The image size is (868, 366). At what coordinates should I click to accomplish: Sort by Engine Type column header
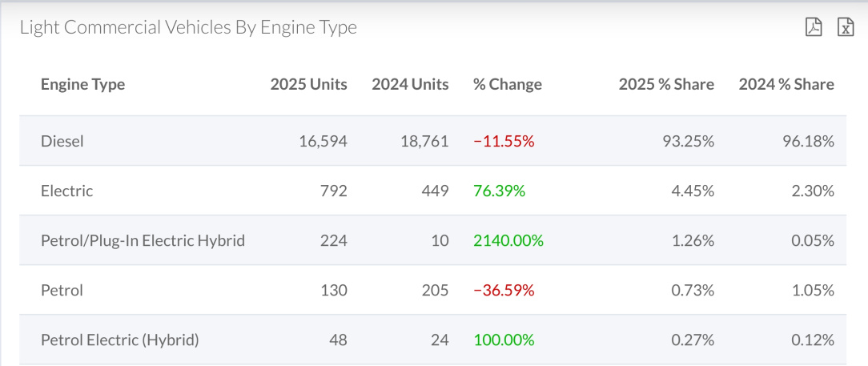[83, 84]
